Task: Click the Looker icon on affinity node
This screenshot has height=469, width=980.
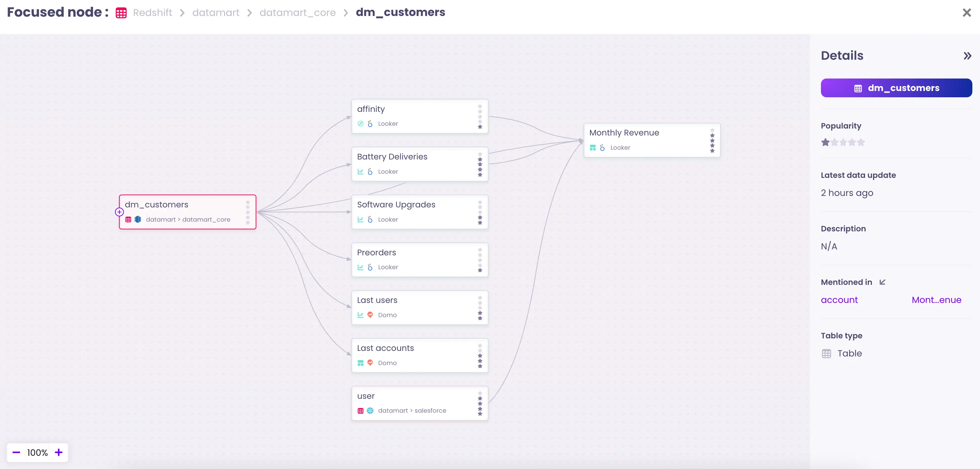Action: pyautogui.click(x=370, y=124)
